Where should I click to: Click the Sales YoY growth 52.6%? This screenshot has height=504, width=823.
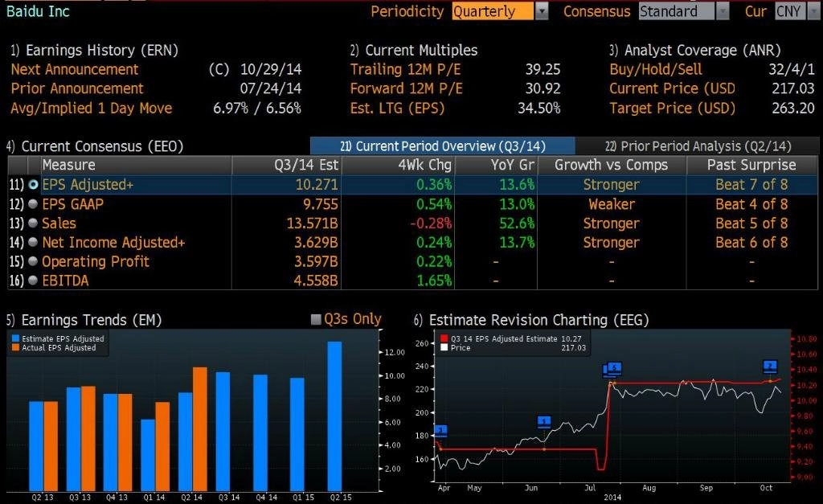click(x=517, y=223)
